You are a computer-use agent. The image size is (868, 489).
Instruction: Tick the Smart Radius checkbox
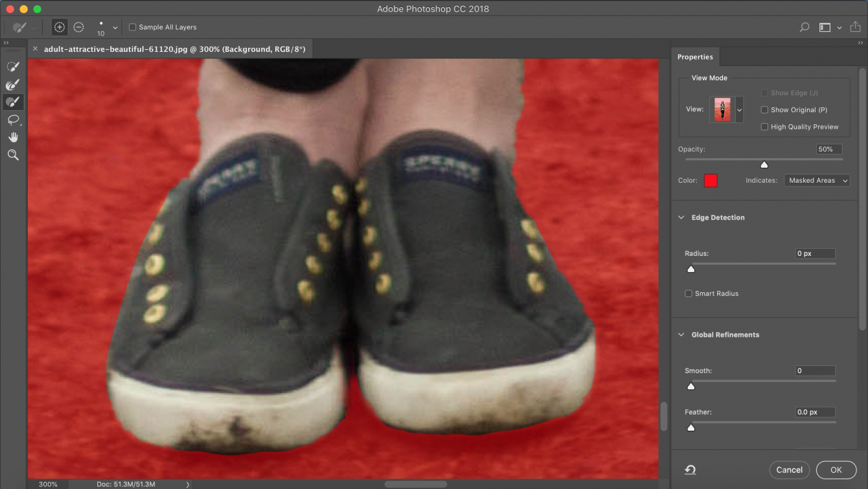pyautogui.click(x=689, y=293)
